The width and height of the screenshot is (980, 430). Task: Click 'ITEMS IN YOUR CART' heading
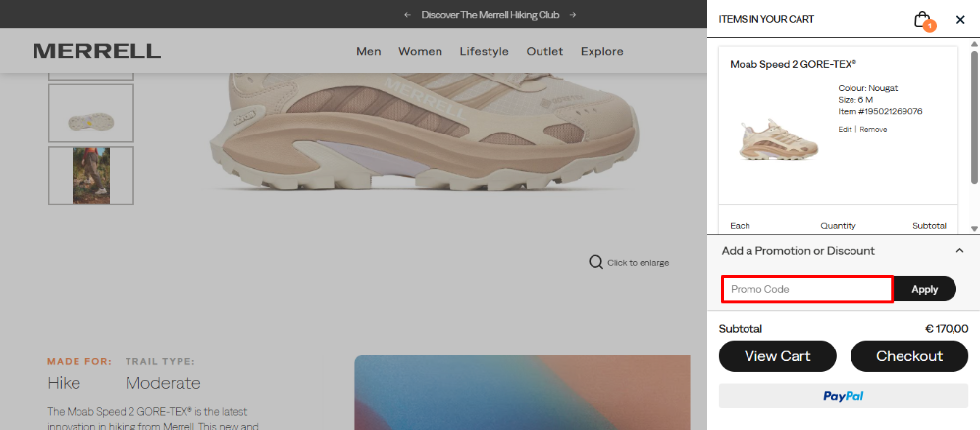766,20
